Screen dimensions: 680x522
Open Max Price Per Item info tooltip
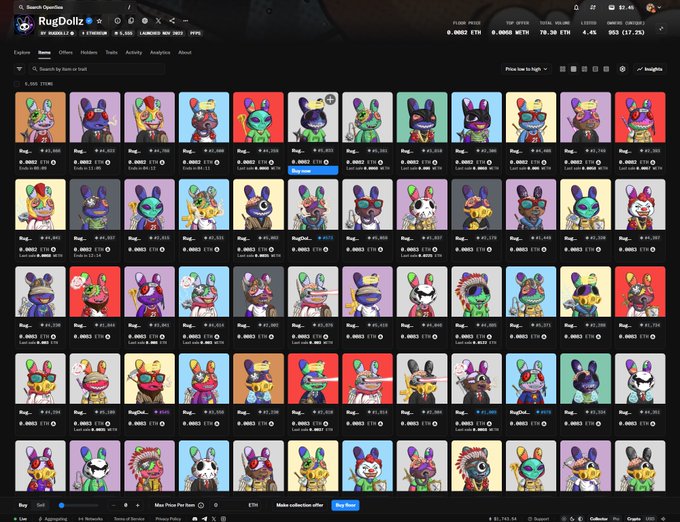pos(201,505)
